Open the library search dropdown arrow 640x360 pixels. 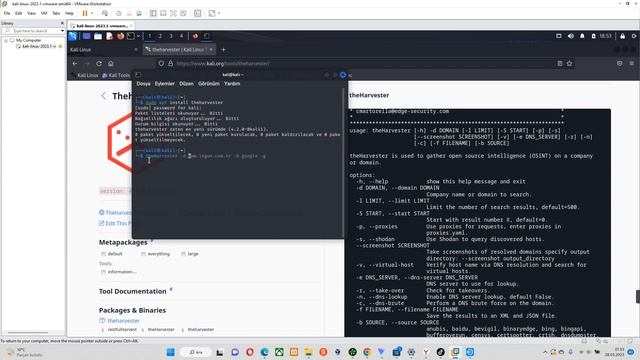pyautogui.click(x=62, y=31)
